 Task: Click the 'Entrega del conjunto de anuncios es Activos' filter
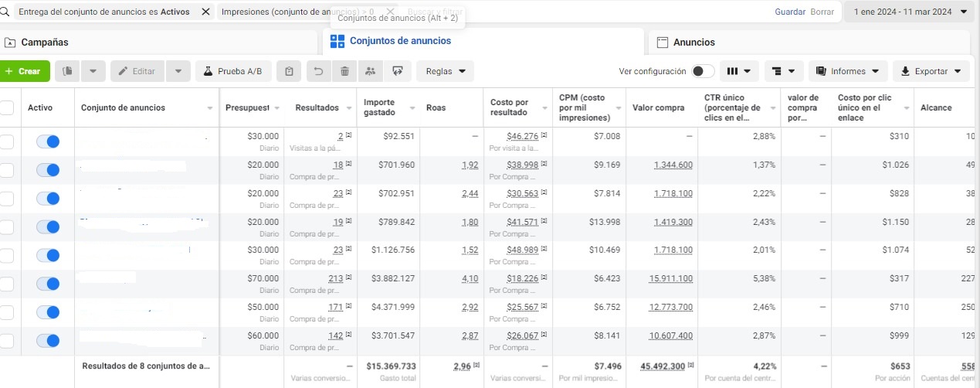[104, 12]
